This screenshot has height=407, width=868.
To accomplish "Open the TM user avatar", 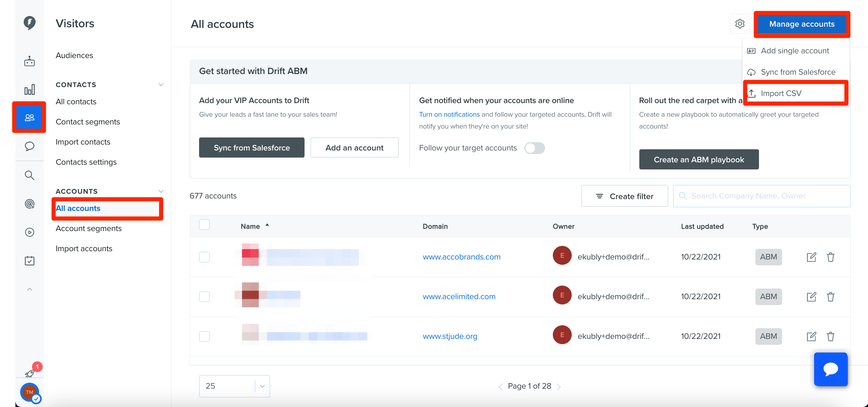I will (30, 392).
